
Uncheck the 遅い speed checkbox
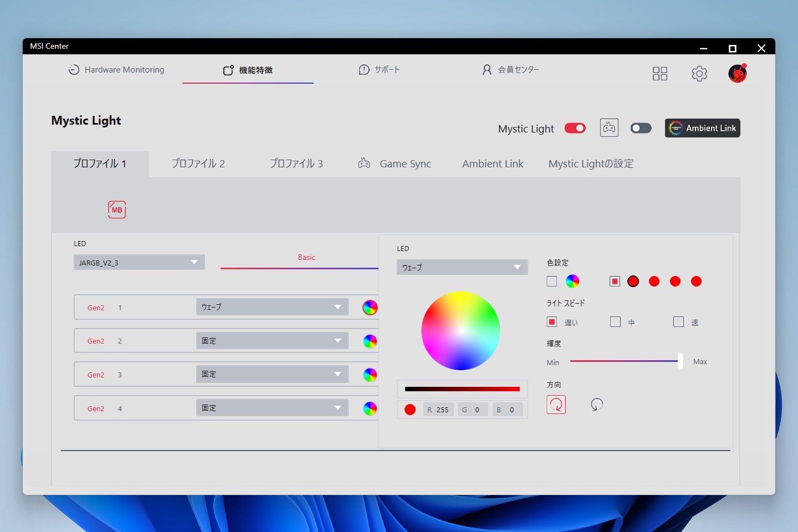tap(552, 322)
